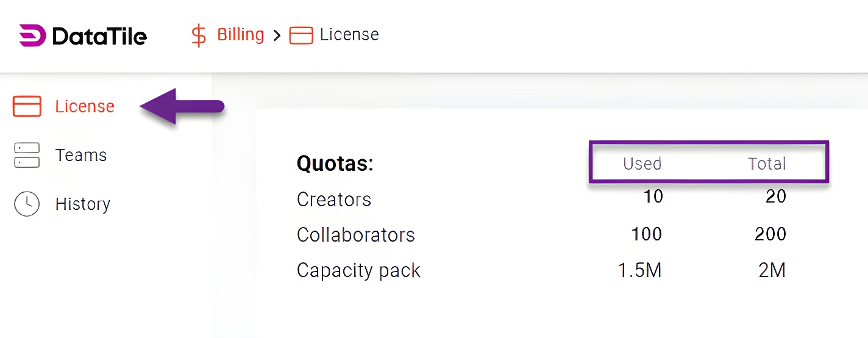Viewport: 868px width, 338px height.
Task: Open the Teams sidebar menu item
Action: point(81,155)
